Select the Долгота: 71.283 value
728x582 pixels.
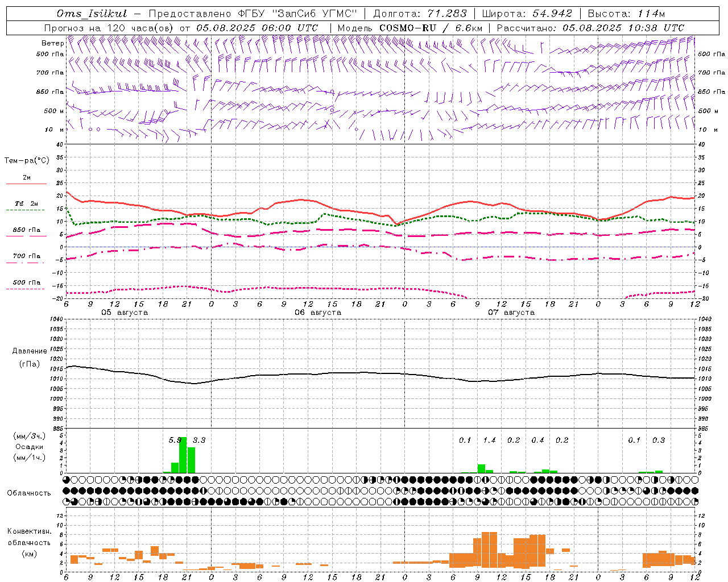(420, 14)
